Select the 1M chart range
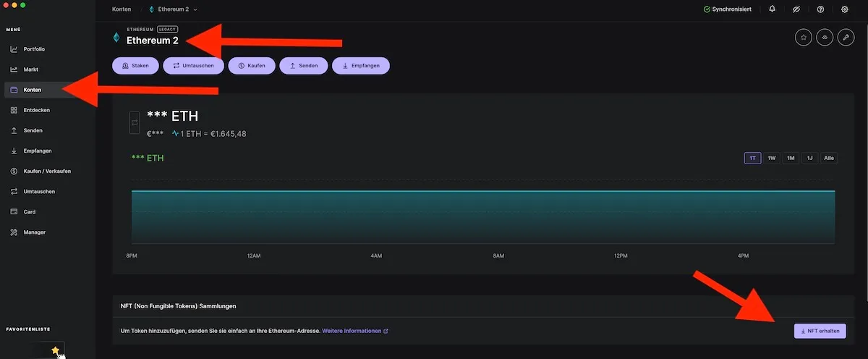Screen dimensions: 868x359 click(791, 158)
